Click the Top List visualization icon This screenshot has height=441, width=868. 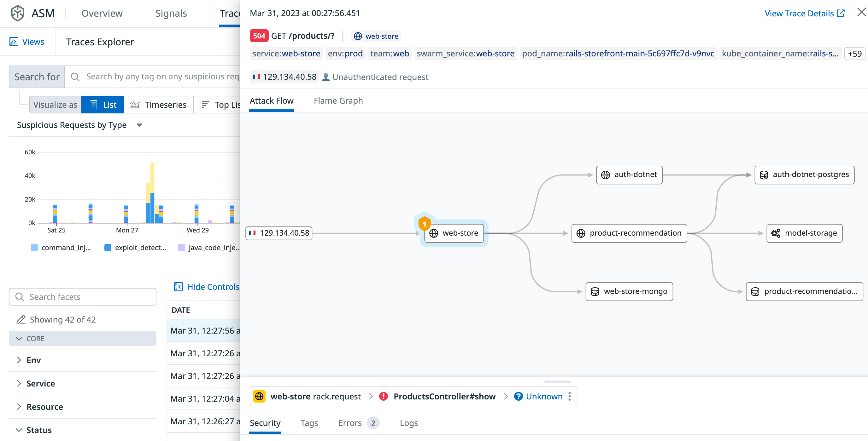pyautogui.click(x=205, y=104)
